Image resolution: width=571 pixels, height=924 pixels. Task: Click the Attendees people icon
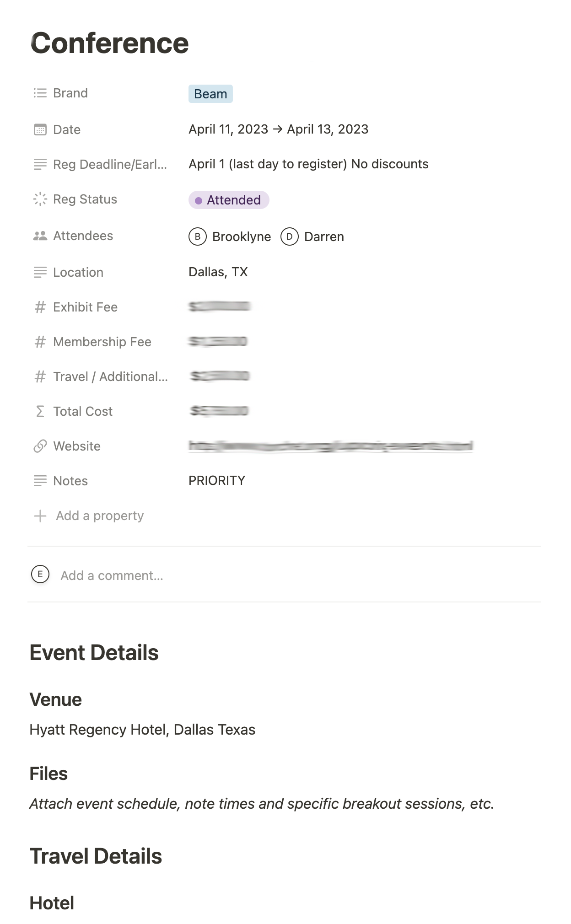40,236
